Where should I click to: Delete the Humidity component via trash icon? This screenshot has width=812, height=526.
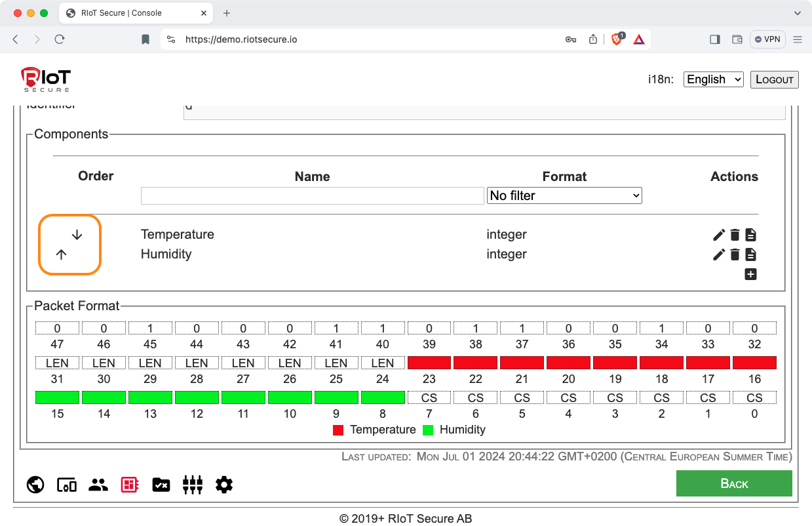coord(735,254)
